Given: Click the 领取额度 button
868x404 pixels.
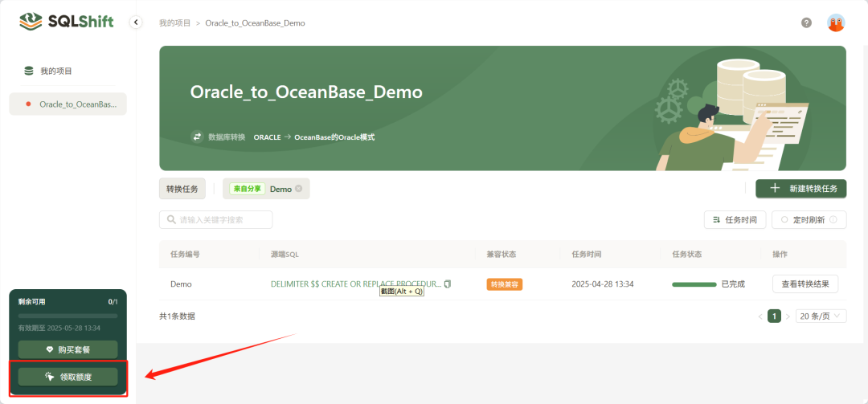Looking at the screenshot, I should 68,377.
